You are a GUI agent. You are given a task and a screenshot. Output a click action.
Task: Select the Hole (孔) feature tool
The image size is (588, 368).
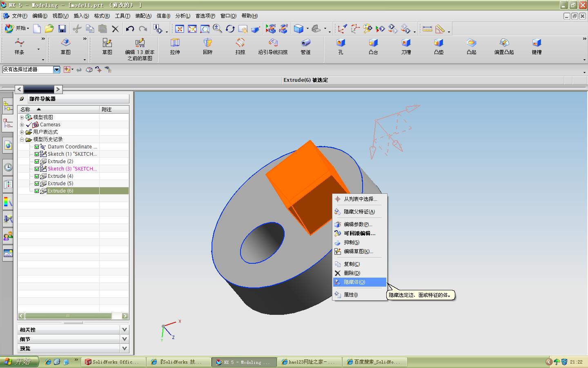tap(341, 47)
